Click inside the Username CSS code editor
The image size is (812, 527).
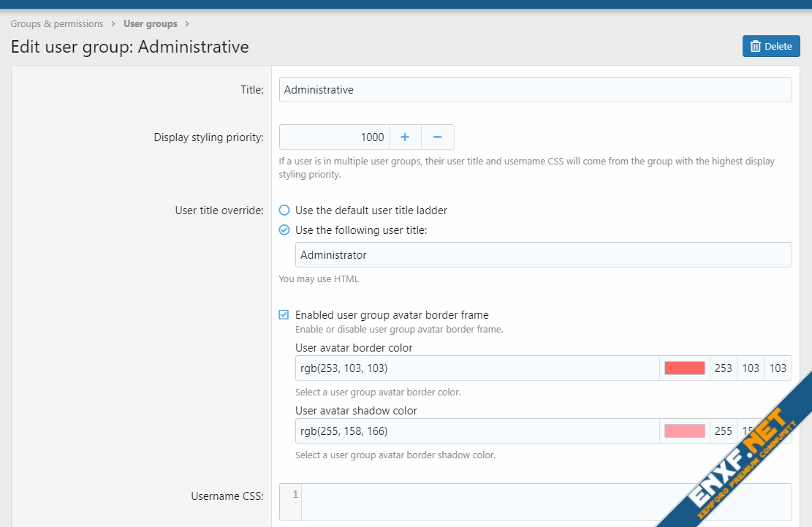coord(512,501)
